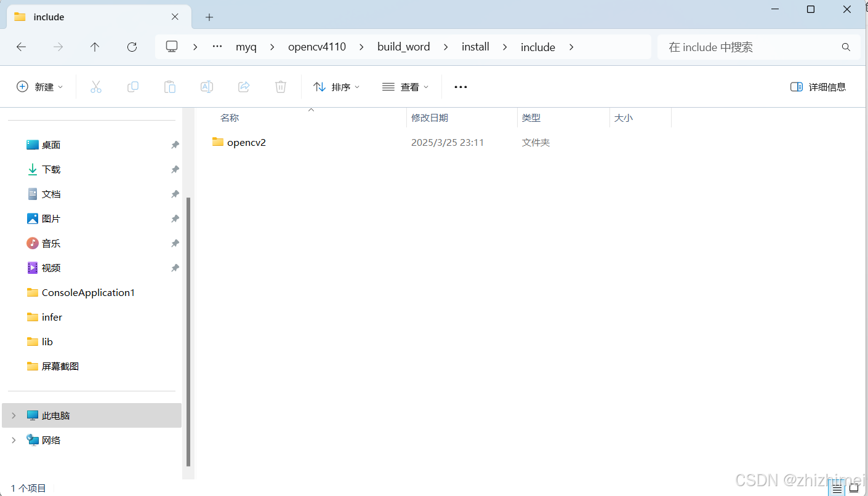This screenshot has width=868, height=496.
Task: Go up one folder level
Action: point(95,47)
